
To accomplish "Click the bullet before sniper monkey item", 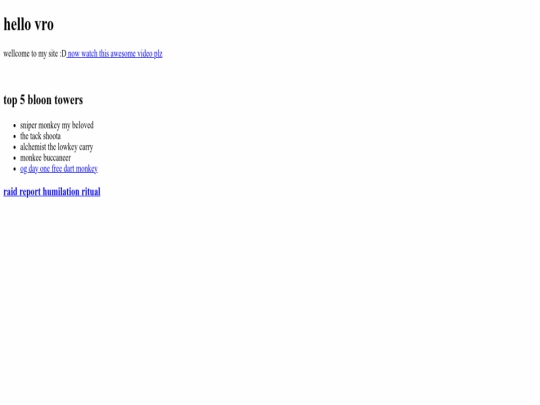I will pos(14,126).
